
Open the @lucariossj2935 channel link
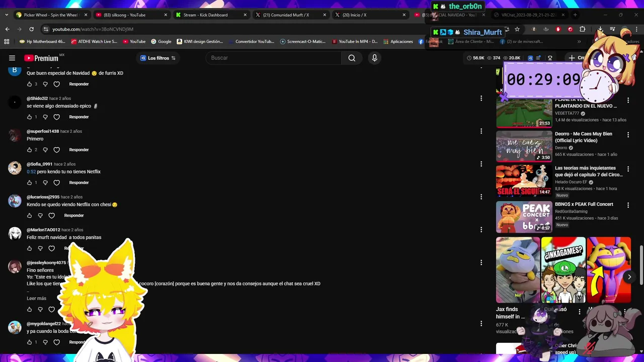coord(43,197)
